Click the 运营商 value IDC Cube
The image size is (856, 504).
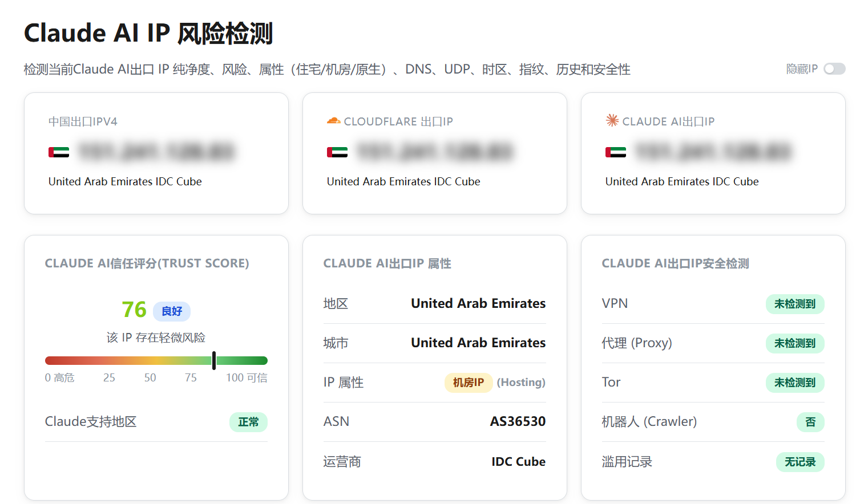click(x=518, y=462)
